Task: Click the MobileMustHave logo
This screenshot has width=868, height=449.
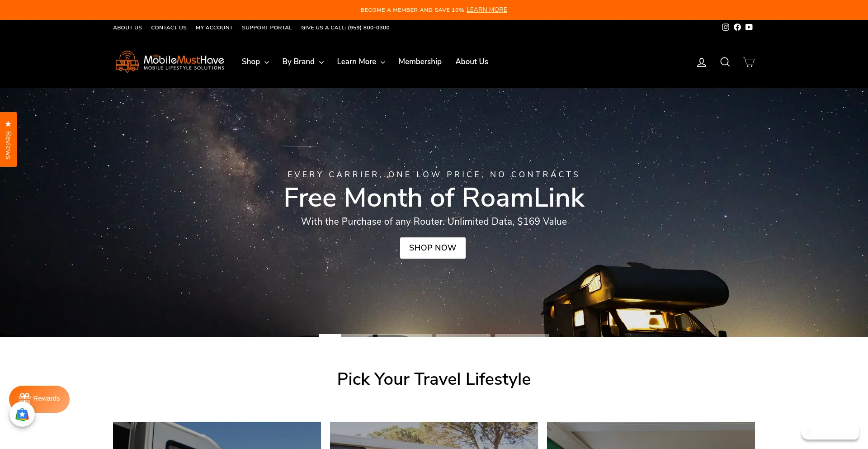Action: click(170, 62)
